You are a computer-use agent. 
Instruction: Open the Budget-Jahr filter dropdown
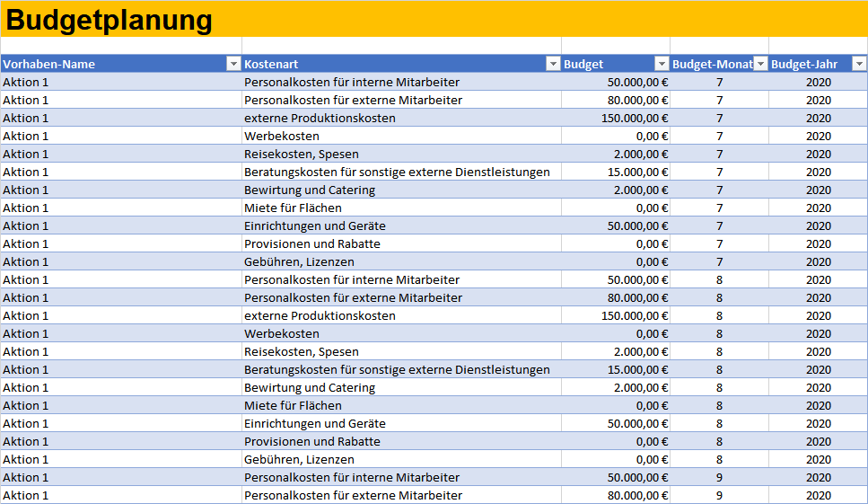pos(859,65)
